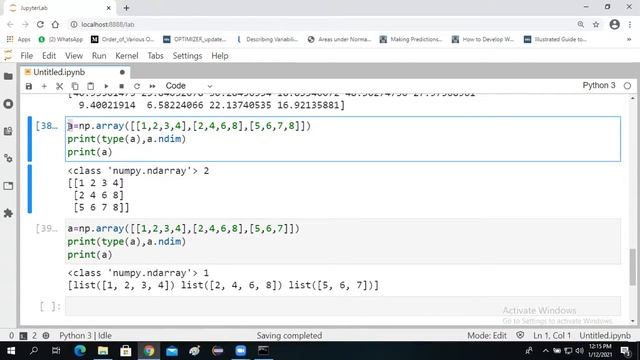Open the Order_of_Various bookmark
The height and width of the screenshot is (360, 640).
click(x=122, y=40)
